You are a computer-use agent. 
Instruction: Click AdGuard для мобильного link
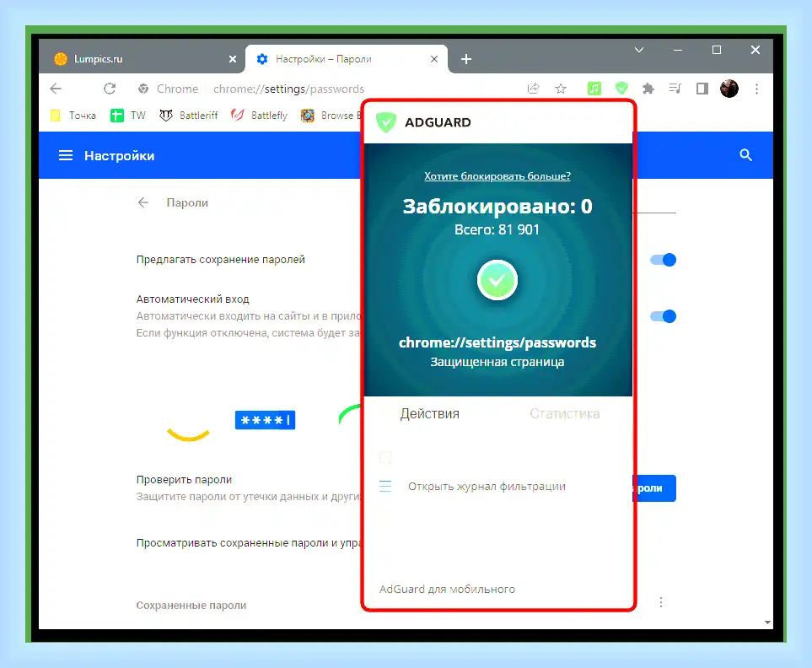(447, 590)
